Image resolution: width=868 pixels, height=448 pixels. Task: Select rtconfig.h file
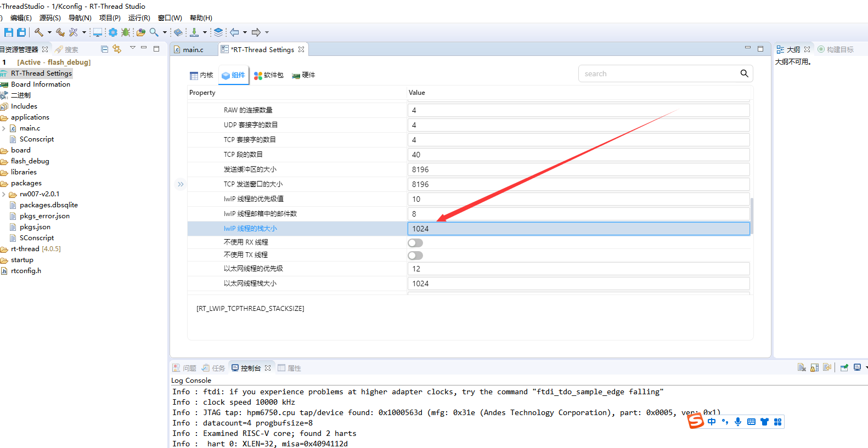coord(26,271)
